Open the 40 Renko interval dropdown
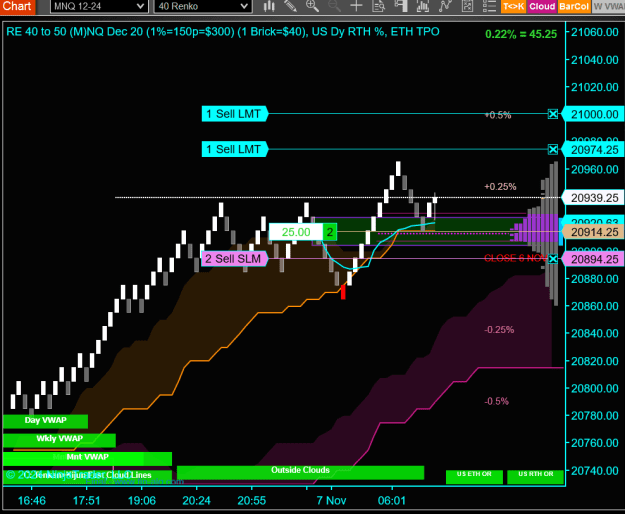The width and height of the screenshot is (625, 514). tap(202, 6)
